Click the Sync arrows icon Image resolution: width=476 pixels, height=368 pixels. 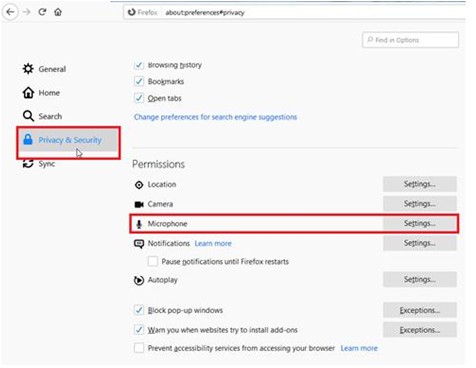28,164
